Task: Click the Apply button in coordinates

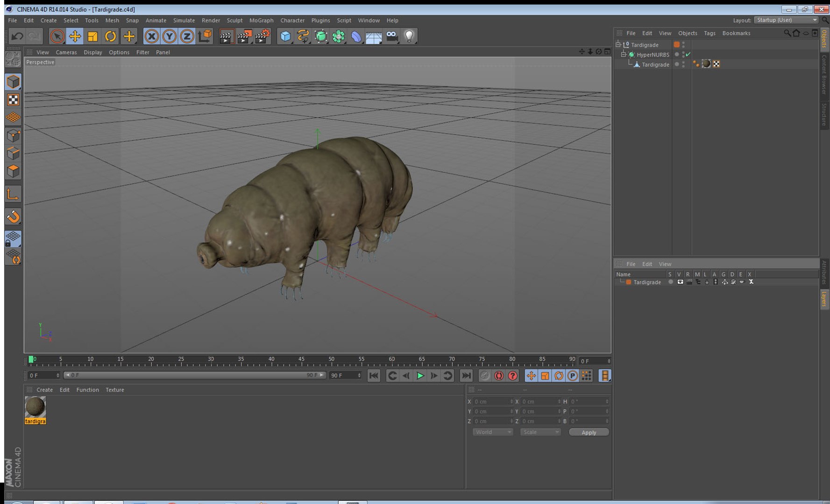Action: 589,433
